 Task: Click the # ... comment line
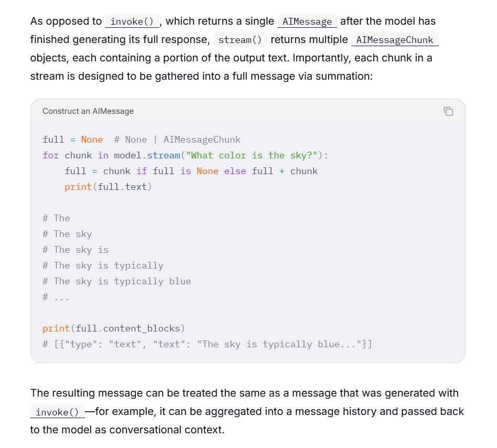pos(56,297)
